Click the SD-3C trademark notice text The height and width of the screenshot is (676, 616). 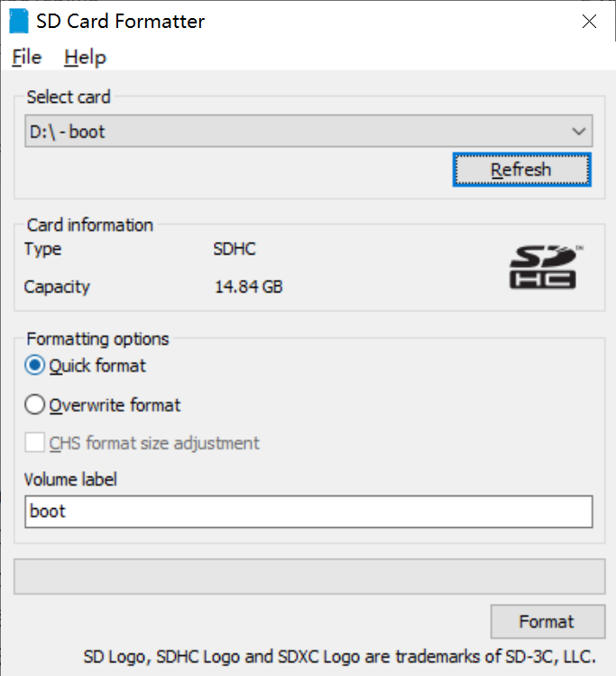pyautogui.click(x=339, y=656)
